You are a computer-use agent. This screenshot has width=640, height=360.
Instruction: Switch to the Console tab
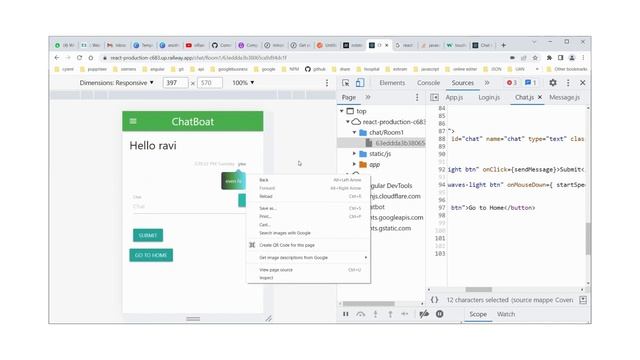[428, 83]
